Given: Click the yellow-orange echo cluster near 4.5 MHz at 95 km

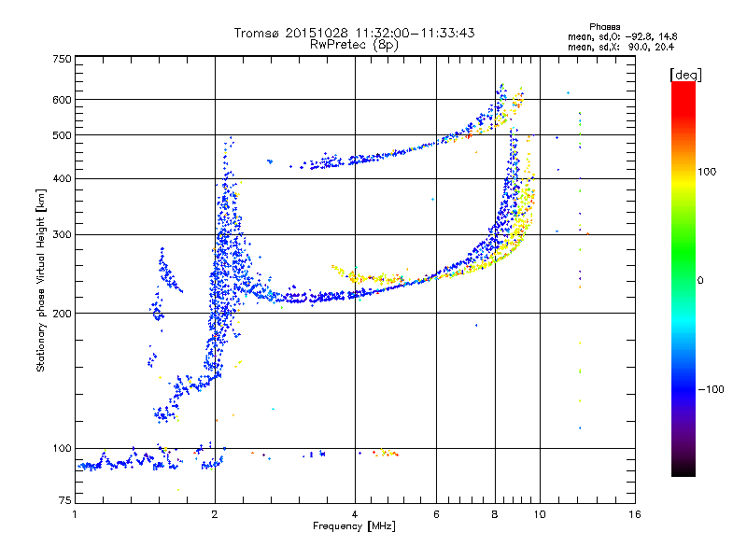Looking at the screenshot, I should click(386, 453).
